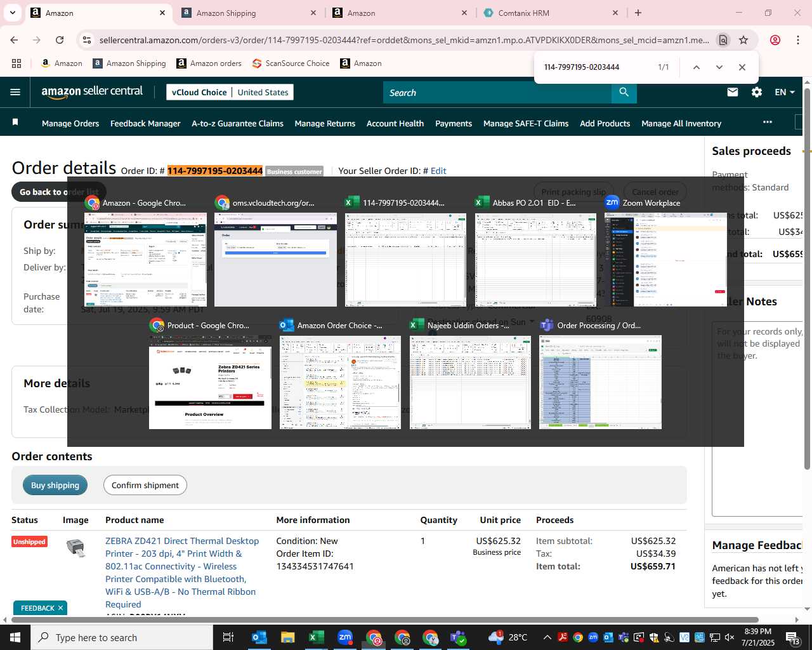Click the page vertical scrollbar
Image resolution: width=812 pixels, height=650 pixels.
[x=807, y=279]
